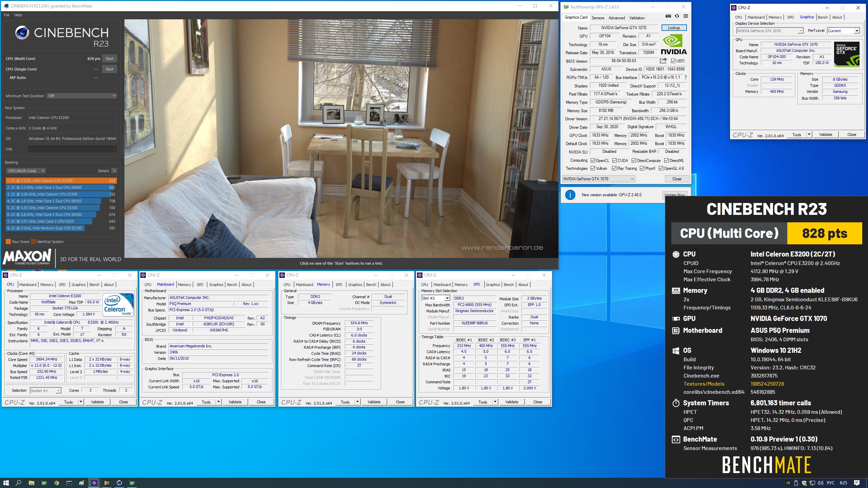Switch to CPU-Z via taskbar icon
Screen dimensions: 868x488
pos(94,483)
